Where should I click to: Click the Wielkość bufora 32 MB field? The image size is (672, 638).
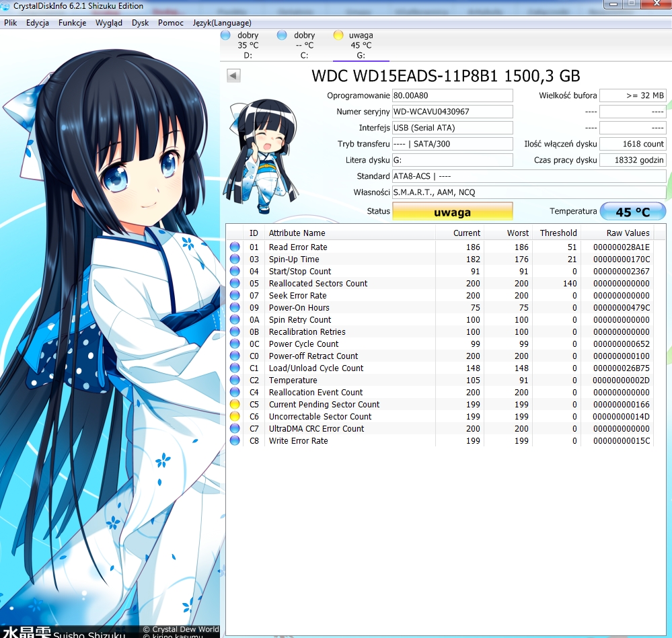click(x=633, y=95)
